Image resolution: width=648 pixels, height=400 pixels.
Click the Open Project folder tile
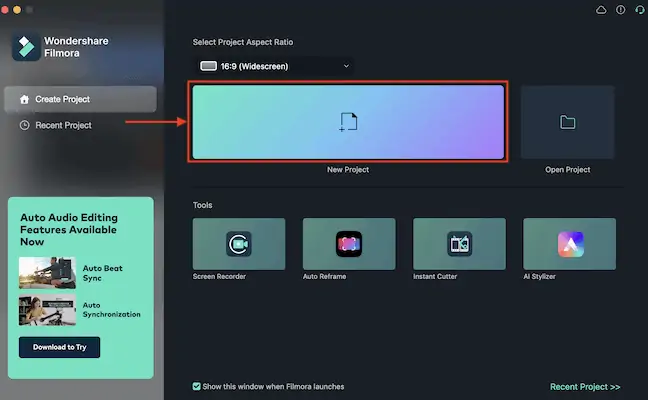pyautogui.click(x=567, y=123)
